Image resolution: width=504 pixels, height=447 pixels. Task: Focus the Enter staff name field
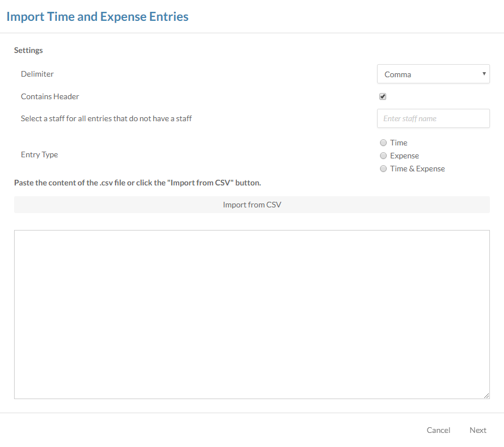[433, 118]
